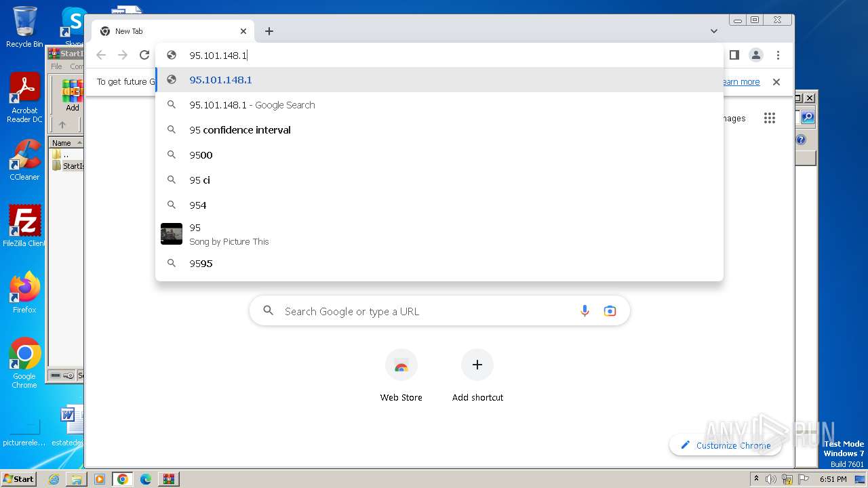
Task: Select '95.101.148.1 - Google Search' suggestion
Action: click(x=439, y=105)
